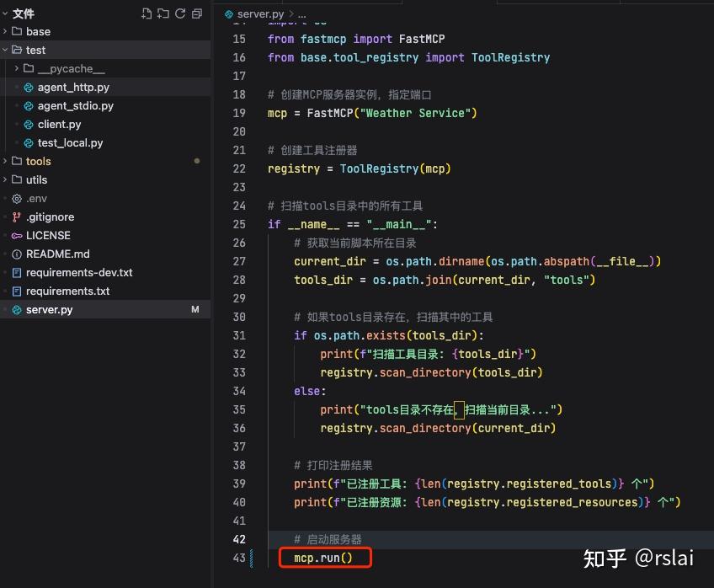Click the open folder icon of test

pyautogui.click(x=17, y=49)
